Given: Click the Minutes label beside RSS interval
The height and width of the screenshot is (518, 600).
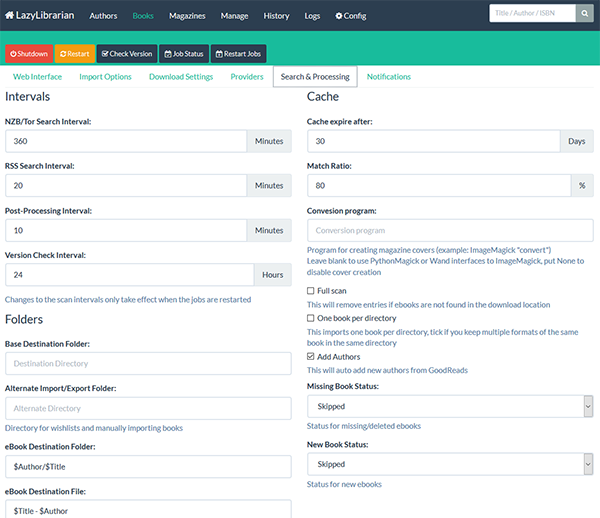Looking at the screenshot, I should [x=269, y=186].
